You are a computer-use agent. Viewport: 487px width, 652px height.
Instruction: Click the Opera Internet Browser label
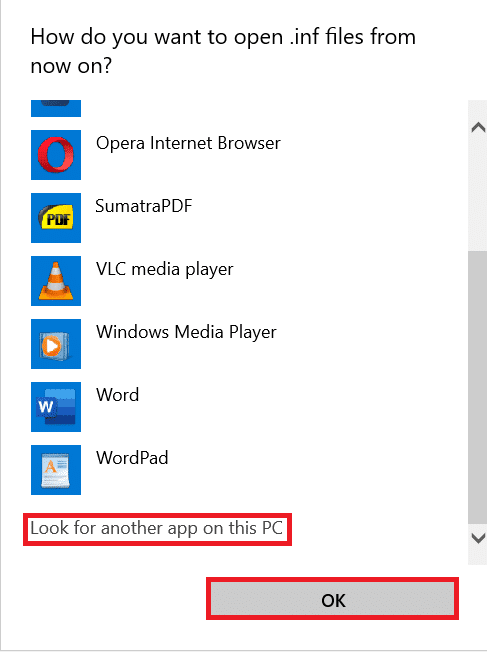188,143
